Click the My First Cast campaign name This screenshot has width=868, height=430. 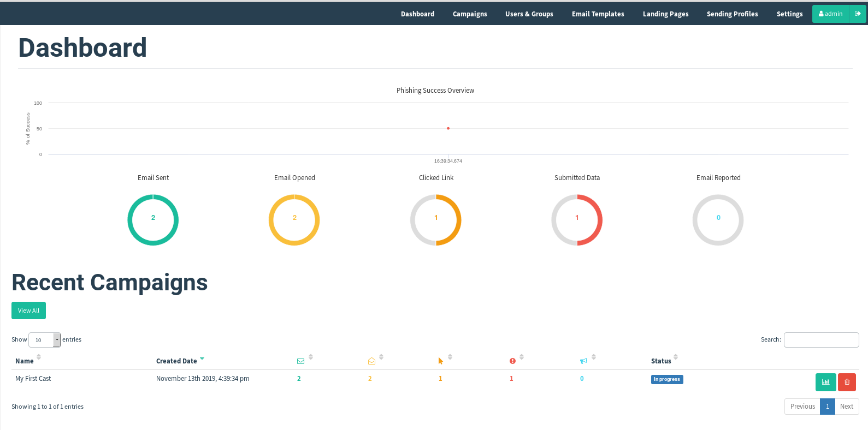point(33,379)
